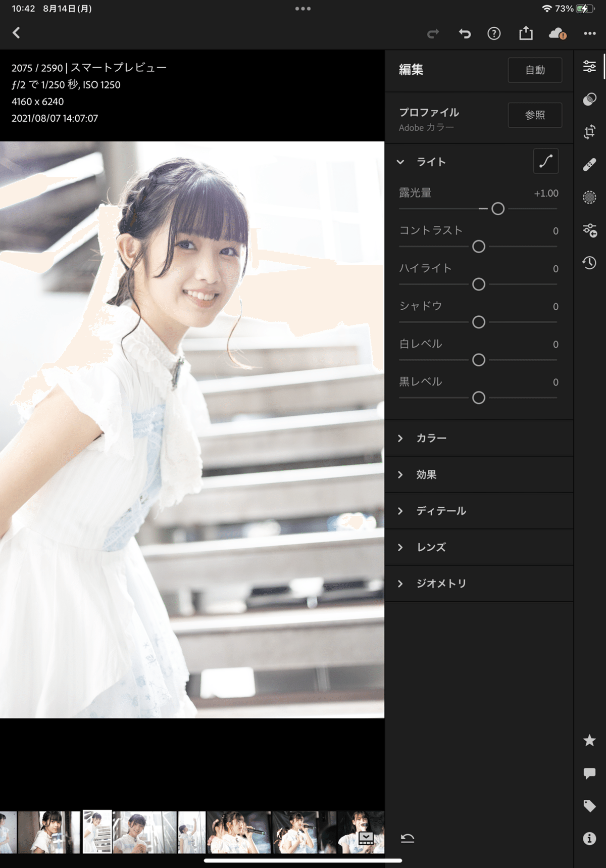
Task: Open the versions history clock icon
Action: tap(589, 263)
